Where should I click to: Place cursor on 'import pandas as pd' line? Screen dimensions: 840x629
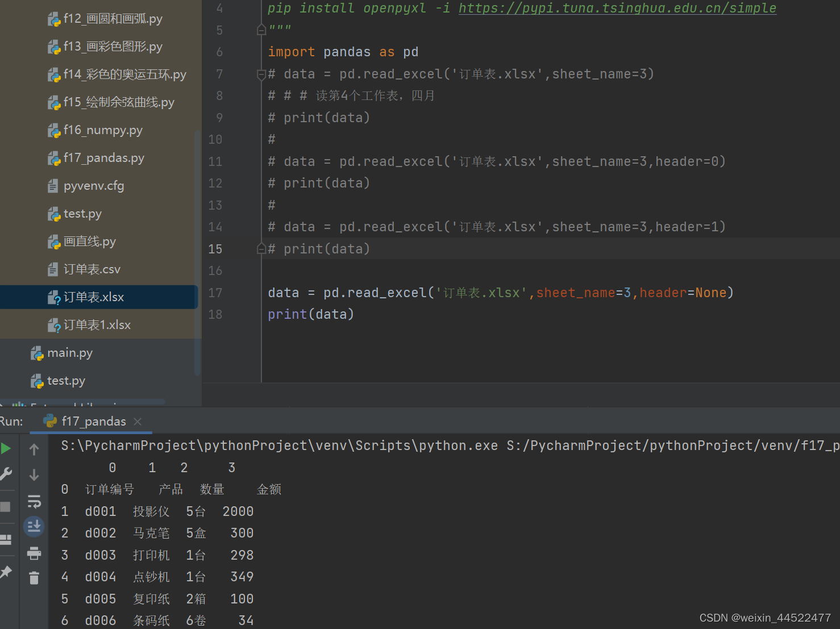(343, 52)
